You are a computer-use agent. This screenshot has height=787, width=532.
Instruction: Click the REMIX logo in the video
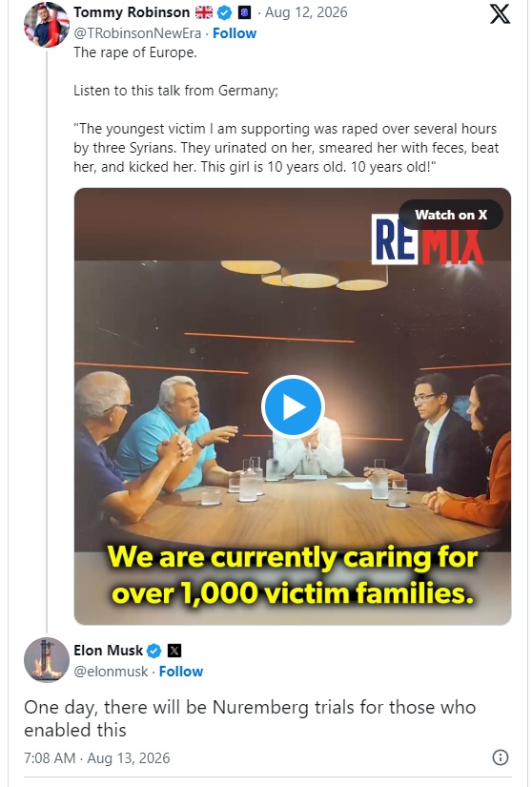pyautogui.click(x=428, y=241)
